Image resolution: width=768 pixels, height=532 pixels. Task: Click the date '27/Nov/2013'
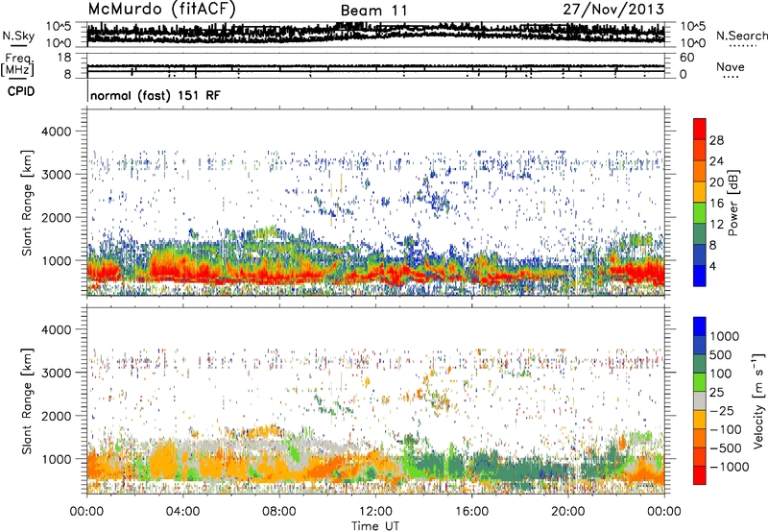(613, 10)
